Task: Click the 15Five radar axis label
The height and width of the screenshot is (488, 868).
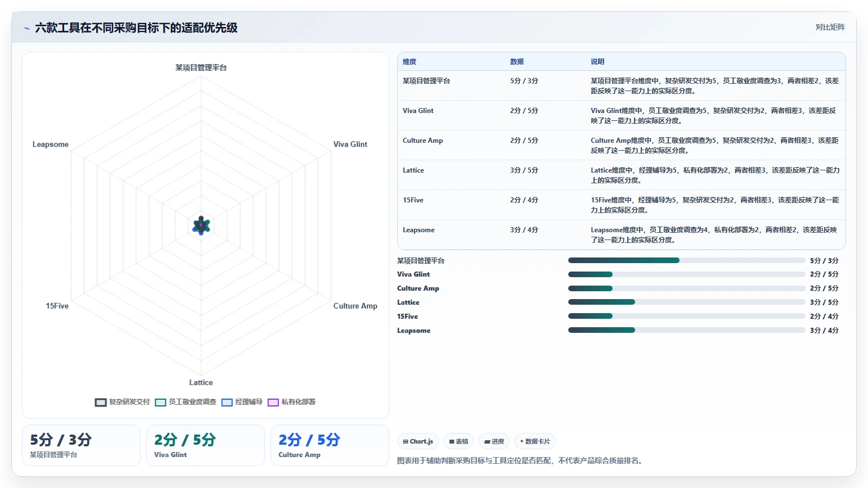Action: point(57,306)
